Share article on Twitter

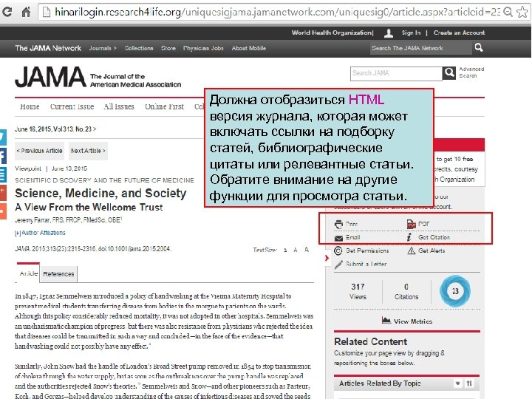pos(3,137)
